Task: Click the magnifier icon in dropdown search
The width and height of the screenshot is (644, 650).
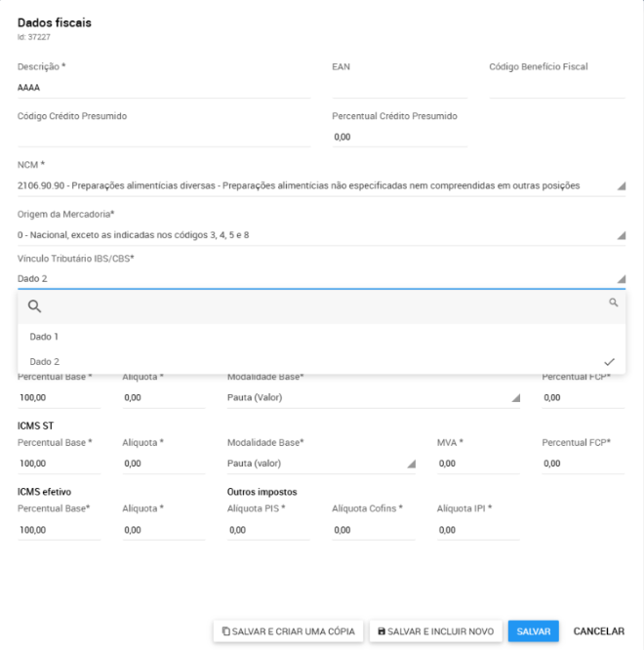Action: 34,306
